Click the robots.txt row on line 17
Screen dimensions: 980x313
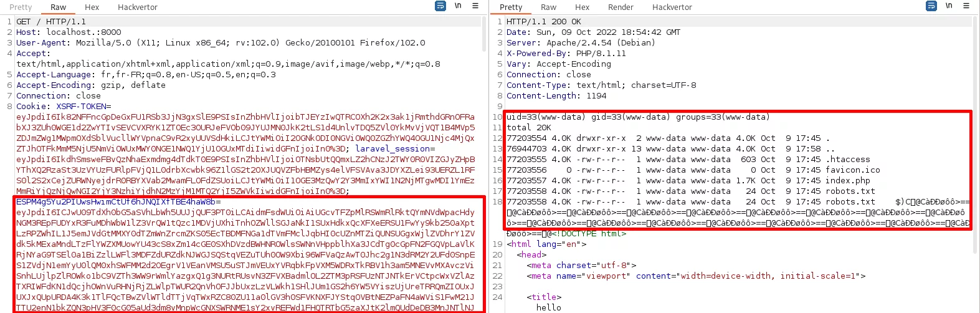pyautogui.click(x=691, y=191)
